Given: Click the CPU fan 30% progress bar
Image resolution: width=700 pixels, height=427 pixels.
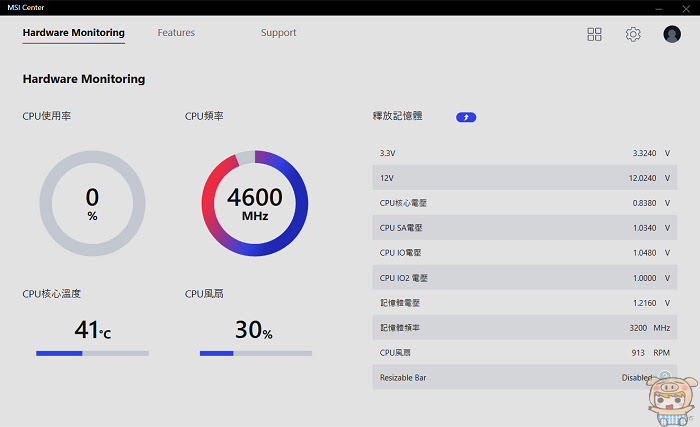Looking at the screenshot, I should click(256, 353).
